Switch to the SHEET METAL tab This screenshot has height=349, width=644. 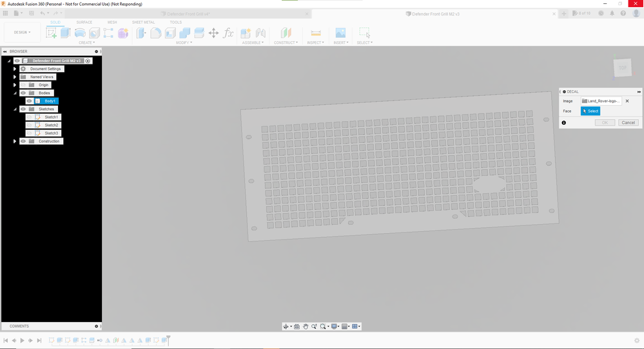click(x=143, y=22)
